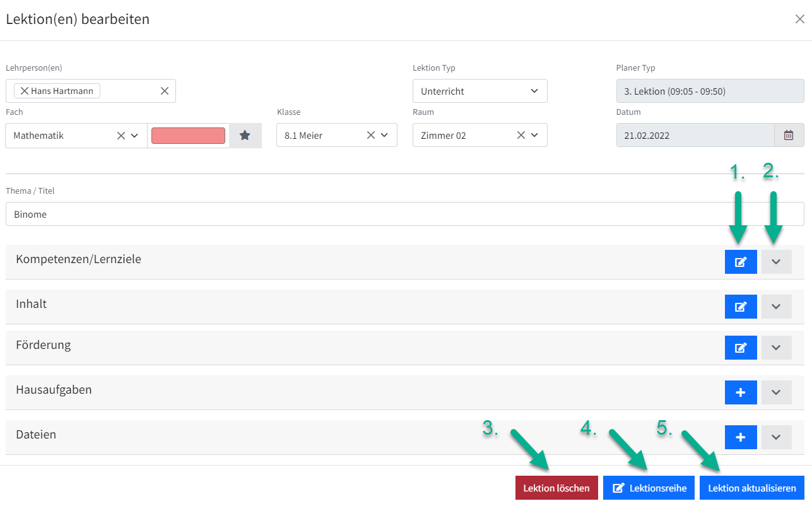Screen dimensions: 812x506
Task: Open the Lektion Typ dropdown
Action: [x=480, y=91]
